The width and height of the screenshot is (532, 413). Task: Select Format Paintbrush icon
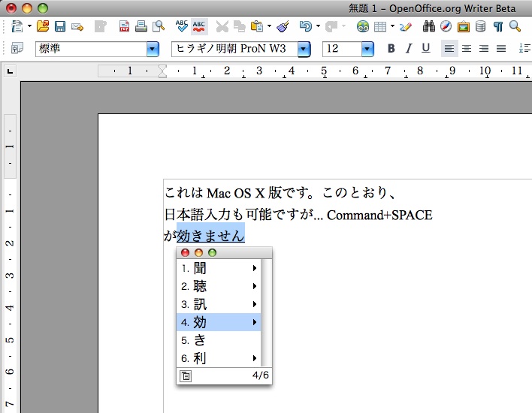point(283,26)
